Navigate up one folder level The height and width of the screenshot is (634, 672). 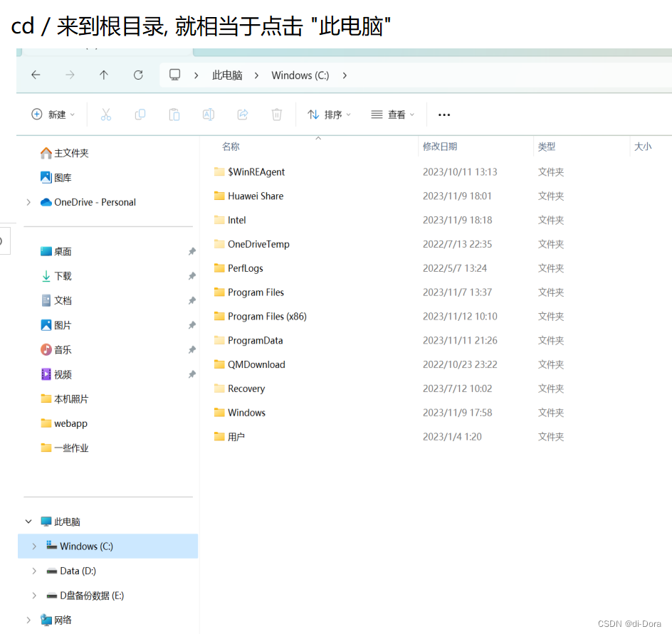pyautogui.click(x=104, y=75)
